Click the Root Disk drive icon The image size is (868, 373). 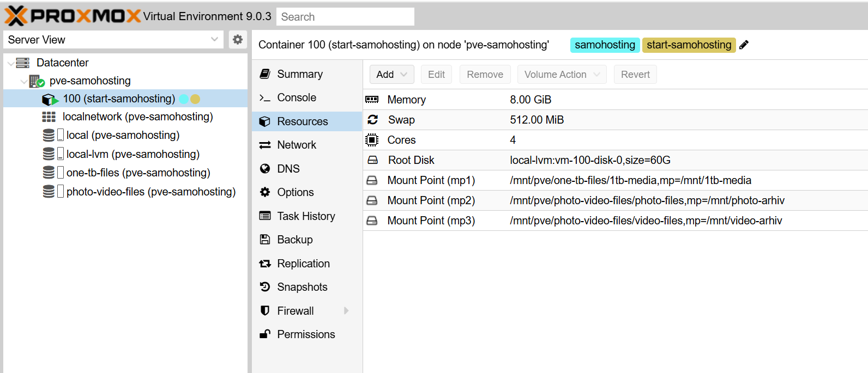coord(372,160)
